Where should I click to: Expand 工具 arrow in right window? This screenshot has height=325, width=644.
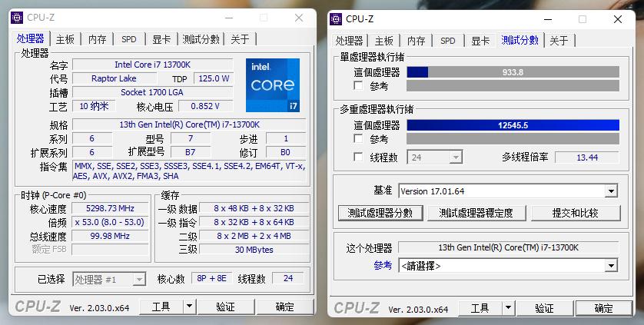point(508,308)
